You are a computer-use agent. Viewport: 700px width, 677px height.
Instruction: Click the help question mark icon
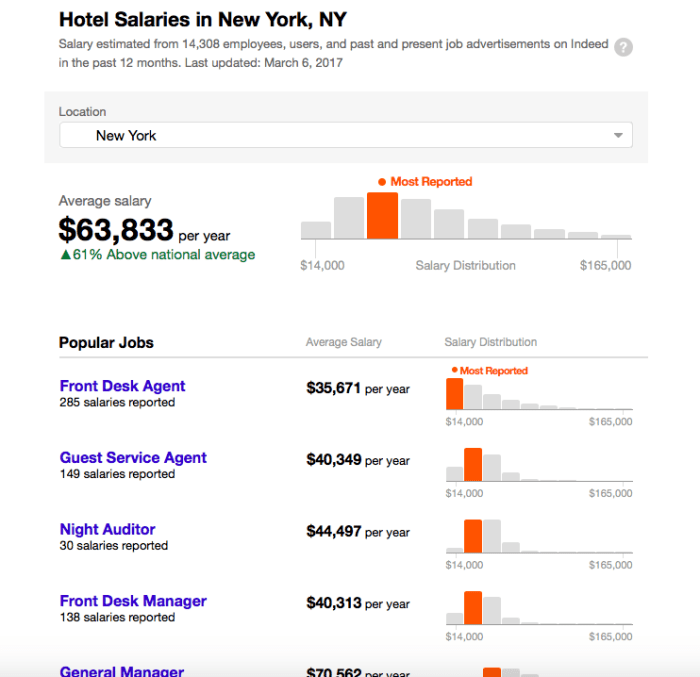click(x=623, y=47)
